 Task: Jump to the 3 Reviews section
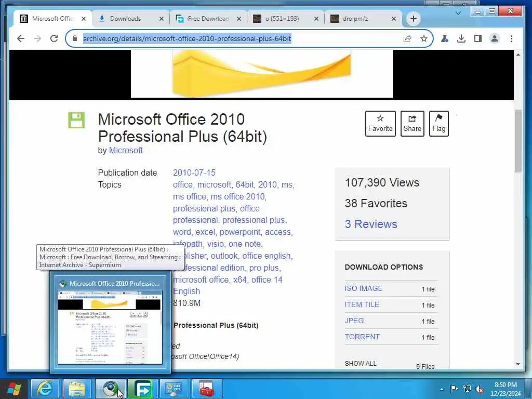[371, 224]
